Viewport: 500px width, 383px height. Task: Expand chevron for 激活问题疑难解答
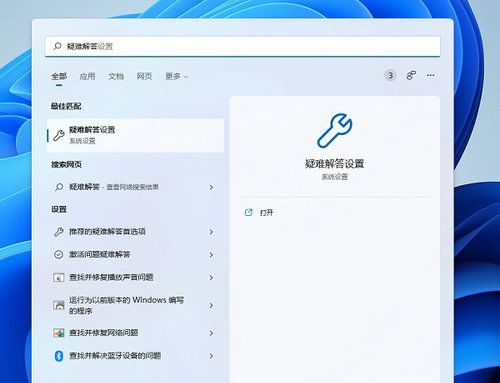click(x=211, y=255)
